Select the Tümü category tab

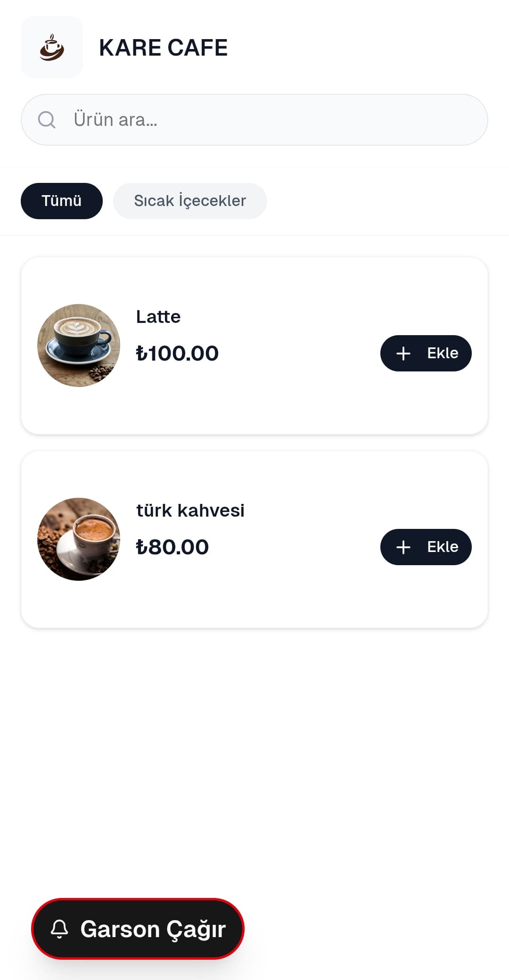62,201
